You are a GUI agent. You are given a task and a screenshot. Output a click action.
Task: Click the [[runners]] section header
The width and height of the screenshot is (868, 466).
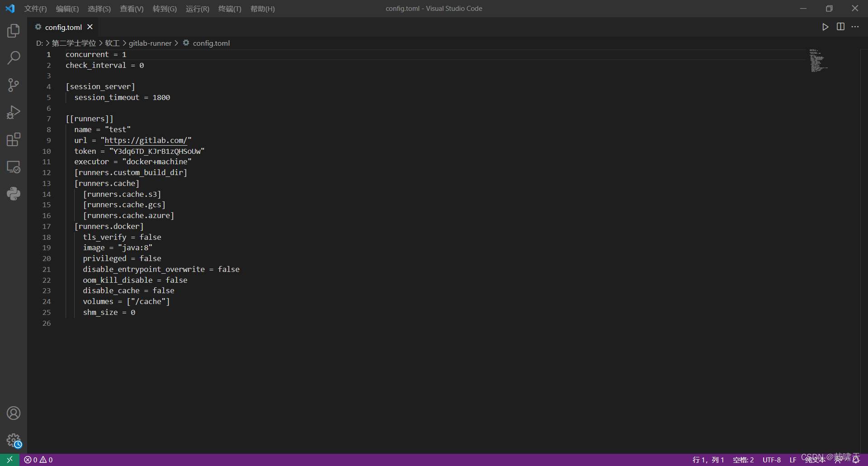(x=90, y=119)
